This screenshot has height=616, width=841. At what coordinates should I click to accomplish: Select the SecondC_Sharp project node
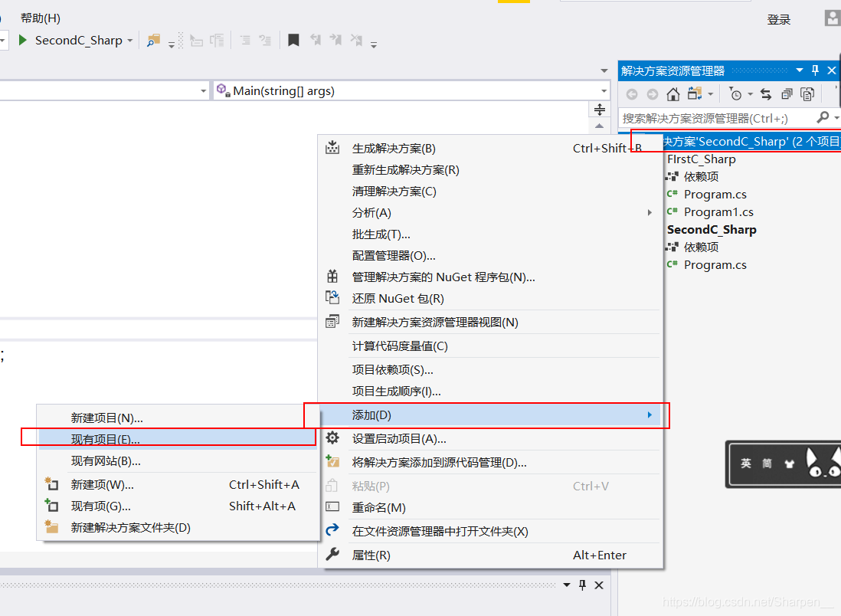coord(712,230)
